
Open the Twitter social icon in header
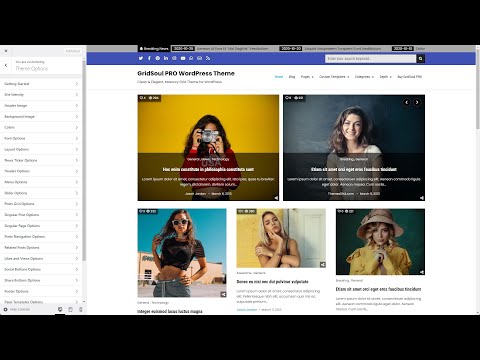click(141, 58)
